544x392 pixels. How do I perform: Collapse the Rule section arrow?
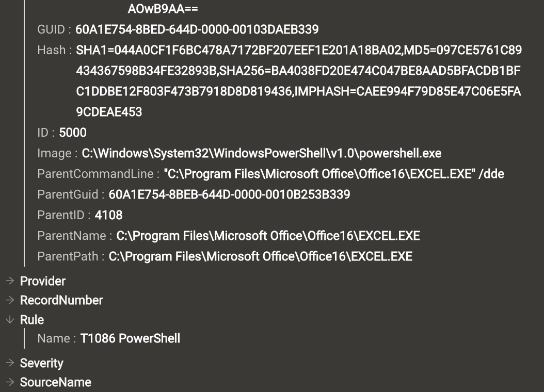click(10, 319)
